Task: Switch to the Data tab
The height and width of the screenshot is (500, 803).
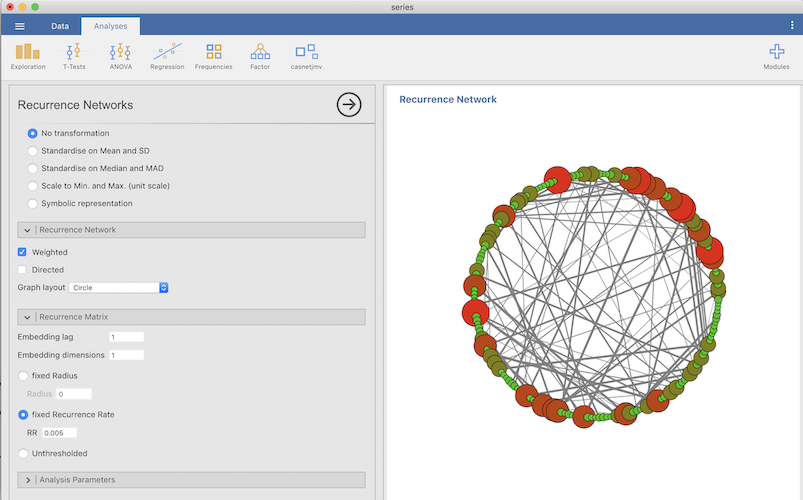Action: pyautogui.click(x=60, y=26)
